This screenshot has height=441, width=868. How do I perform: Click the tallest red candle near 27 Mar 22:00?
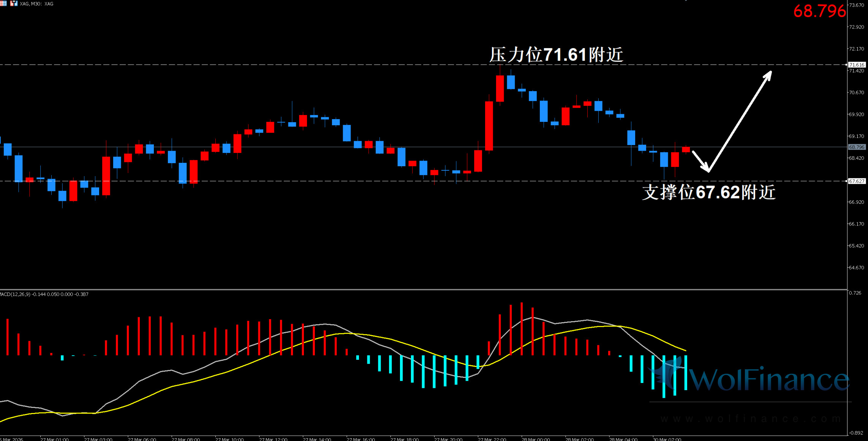pyautogui.click(x=489, y=125)
